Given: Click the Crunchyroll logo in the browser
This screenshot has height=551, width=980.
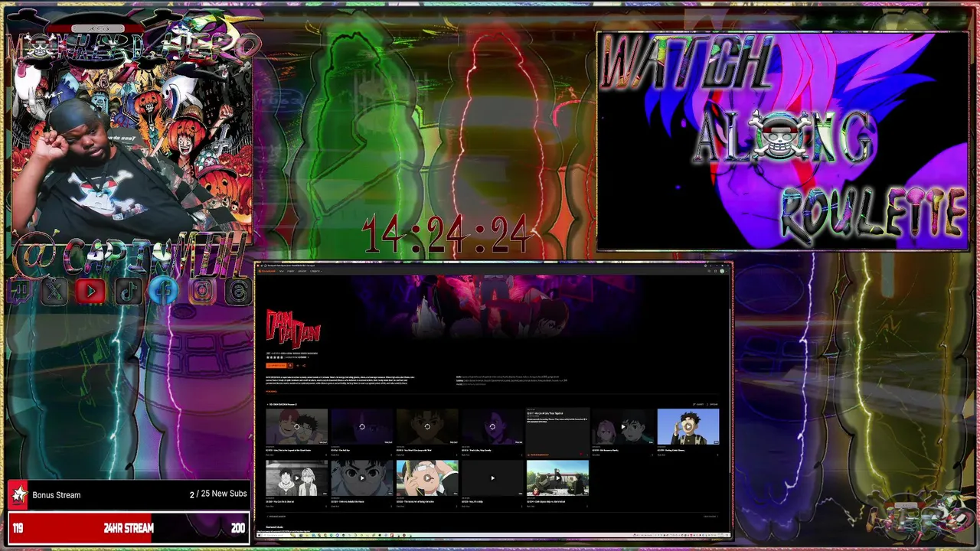Looking at the screenshot, I should [x=267, y=271].
